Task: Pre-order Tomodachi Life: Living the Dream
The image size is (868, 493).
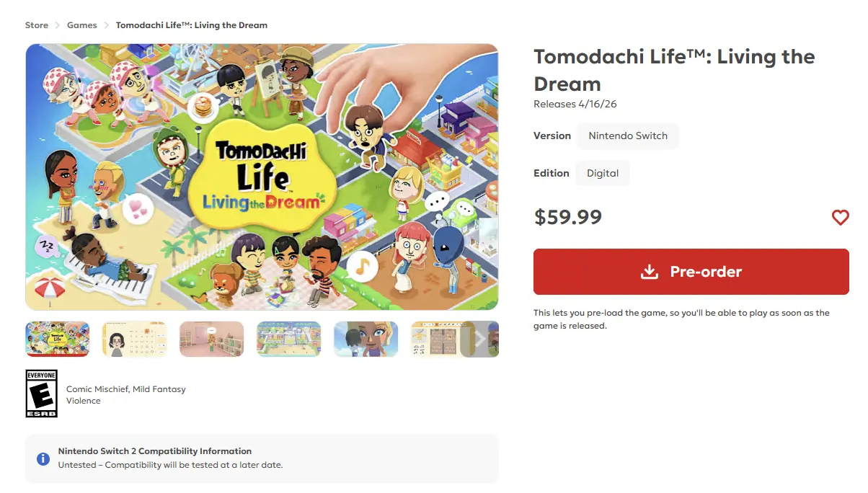Action: point(691,272)
